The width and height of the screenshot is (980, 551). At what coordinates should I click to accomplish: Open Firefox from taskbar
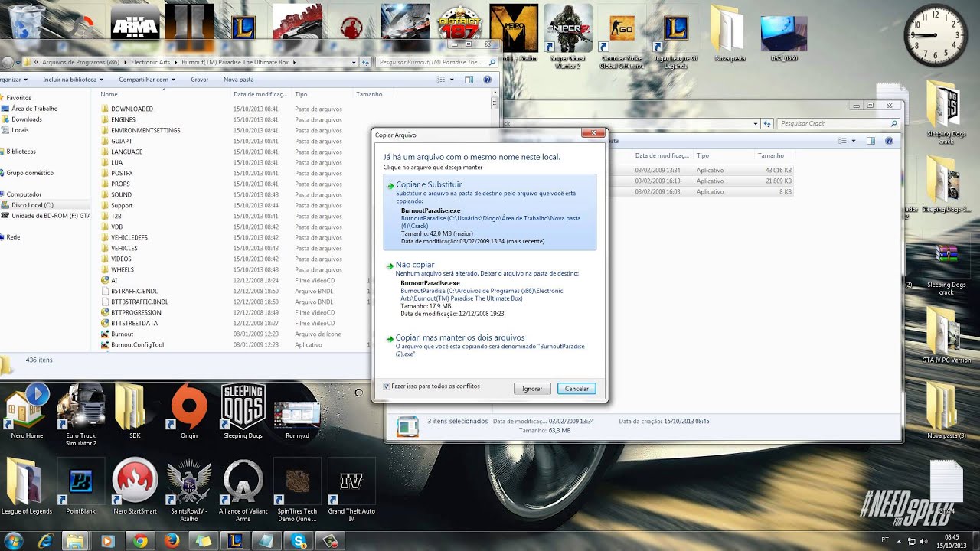coord(171,541)
